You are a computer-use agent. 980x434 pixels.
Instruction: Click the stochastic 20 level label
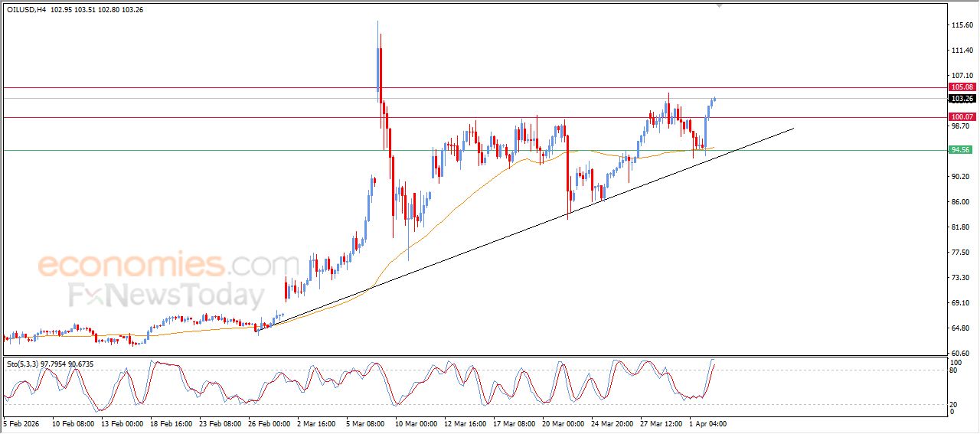pos(954,403)
